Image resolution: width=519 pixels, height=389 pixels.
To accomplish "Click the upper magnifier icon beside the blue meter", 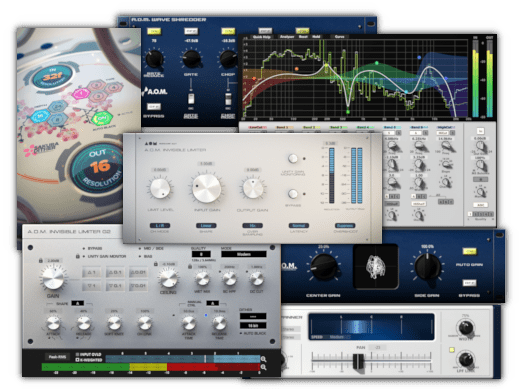I will click(263, 359).
